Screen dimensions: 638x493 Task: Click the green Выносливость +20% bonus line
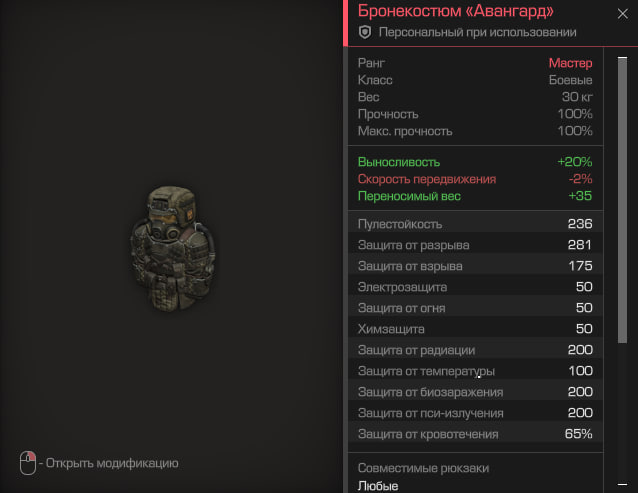tap(475, 162)
